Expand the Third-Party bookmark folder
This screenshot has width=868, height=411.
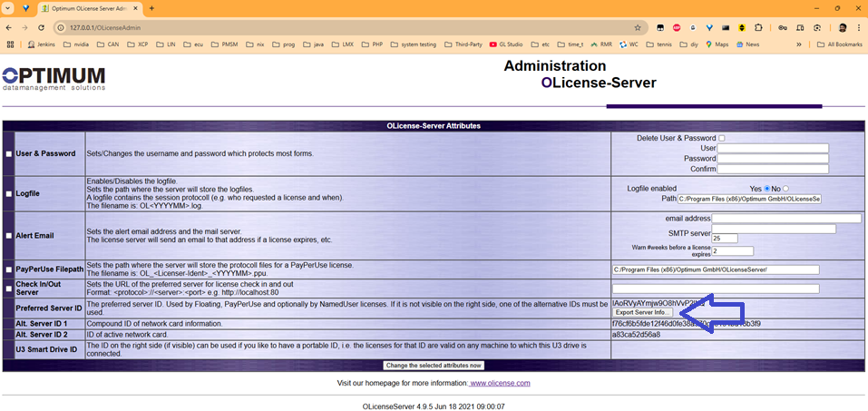coord(463,44)
